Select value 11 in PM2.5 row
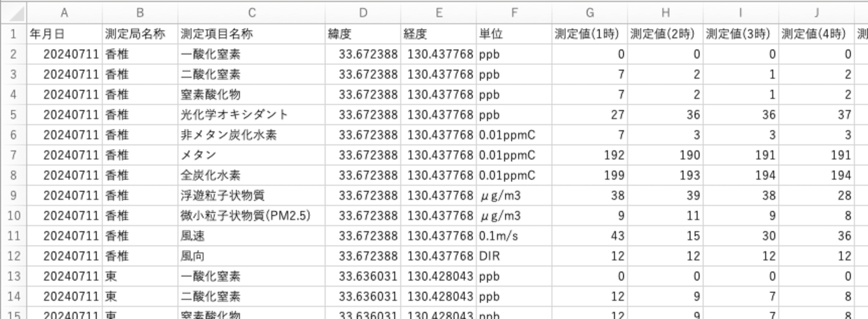Screen dimensions: 868x319 pos(665,216)
